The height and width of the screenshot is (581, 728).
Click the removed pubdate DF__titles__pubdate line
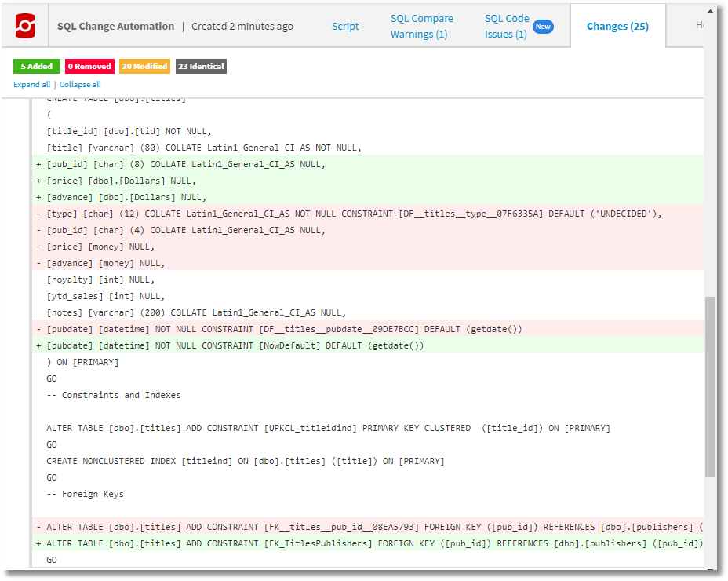click(x=368, y=330)
